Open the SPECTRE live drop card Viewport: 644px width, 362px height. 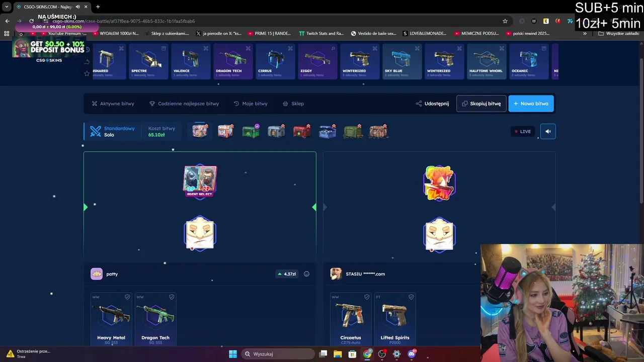[148, 61]
